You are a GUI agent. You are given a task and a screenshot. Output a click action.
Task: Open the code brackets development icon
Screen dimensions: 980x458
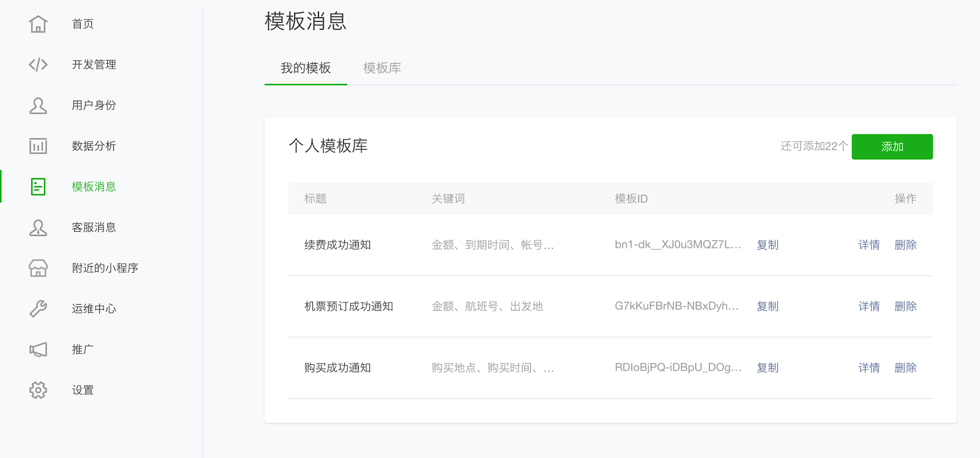(38, 64)
